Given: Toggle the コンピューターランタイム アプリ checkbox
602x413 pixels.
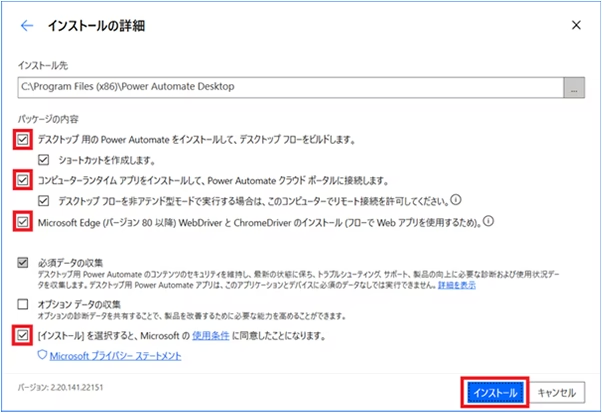Looking at the screenshot, I should [23, 180].
